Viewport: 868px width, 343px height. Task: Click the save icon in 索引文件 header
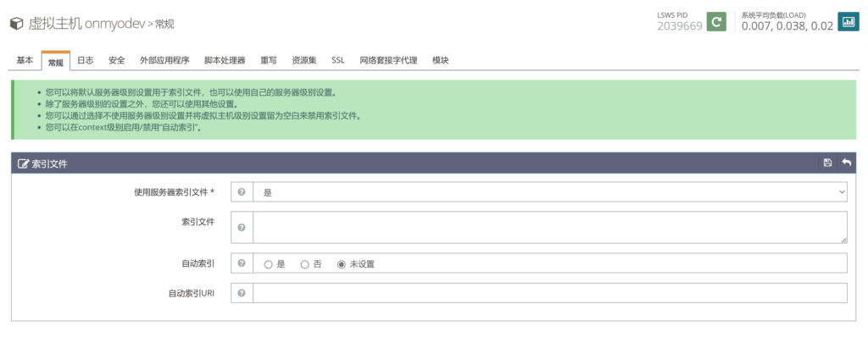pos(827,163)
